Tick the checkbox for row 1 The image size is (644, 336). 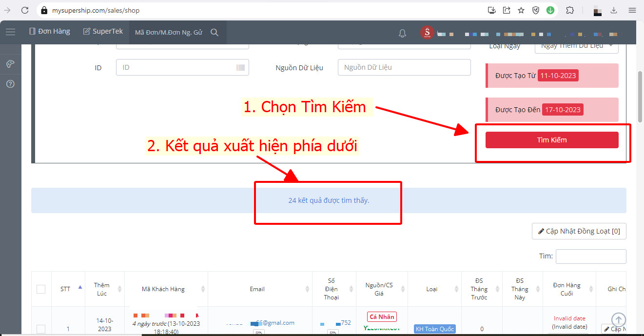tap(41, 329)
